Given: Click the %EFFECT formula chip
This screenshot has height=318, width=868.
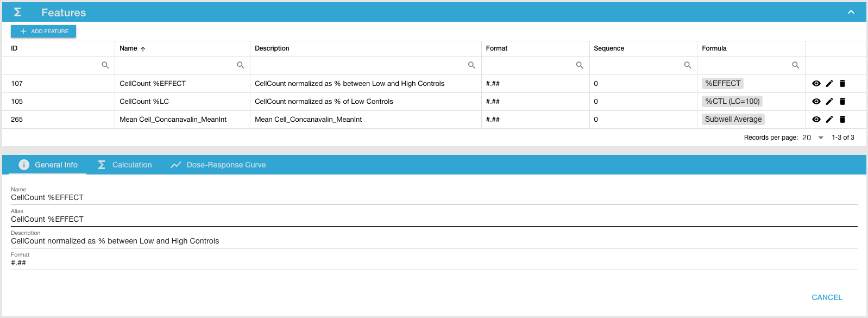Looking at the screenshot, I should coord(722,84).
